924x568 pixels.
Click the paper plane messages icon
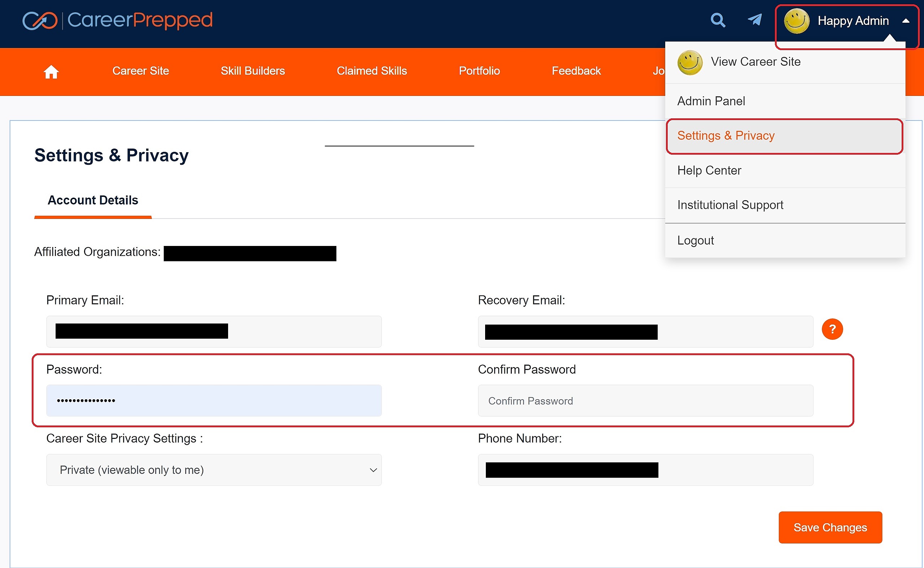[x=754, y=19]
